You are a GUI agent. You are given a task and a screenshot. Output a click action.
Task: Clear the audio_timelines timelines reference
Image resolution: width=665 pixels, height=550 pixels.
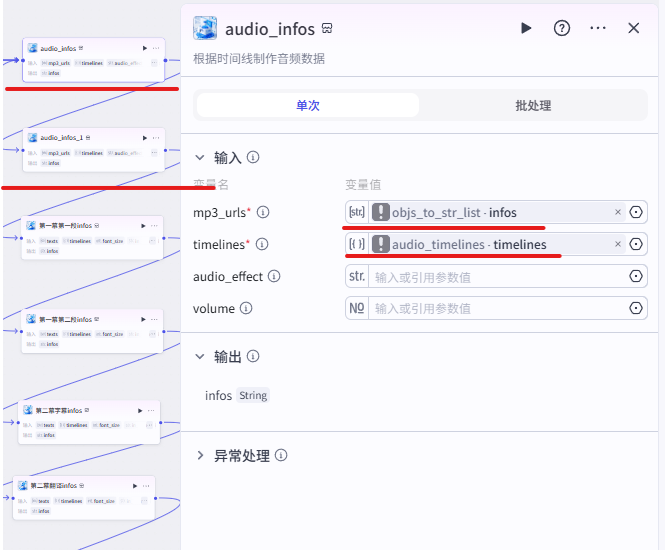[x=618, y=244]
